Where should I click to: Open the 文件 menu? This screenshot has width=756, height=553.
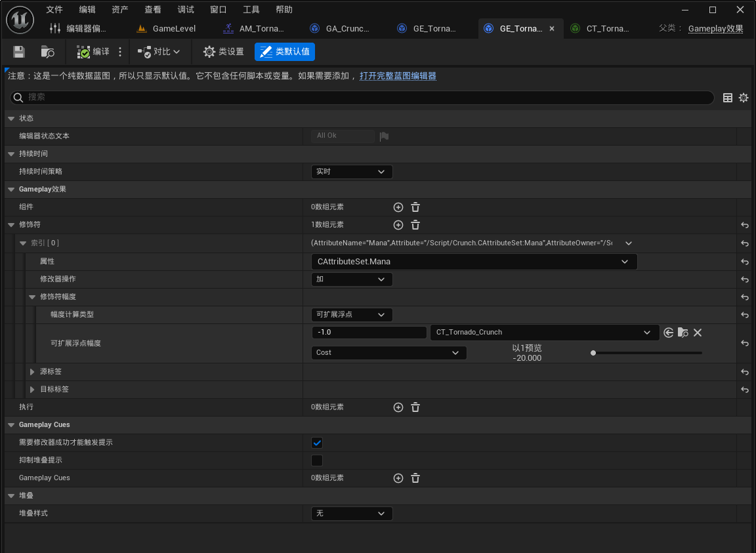(54, 10)
